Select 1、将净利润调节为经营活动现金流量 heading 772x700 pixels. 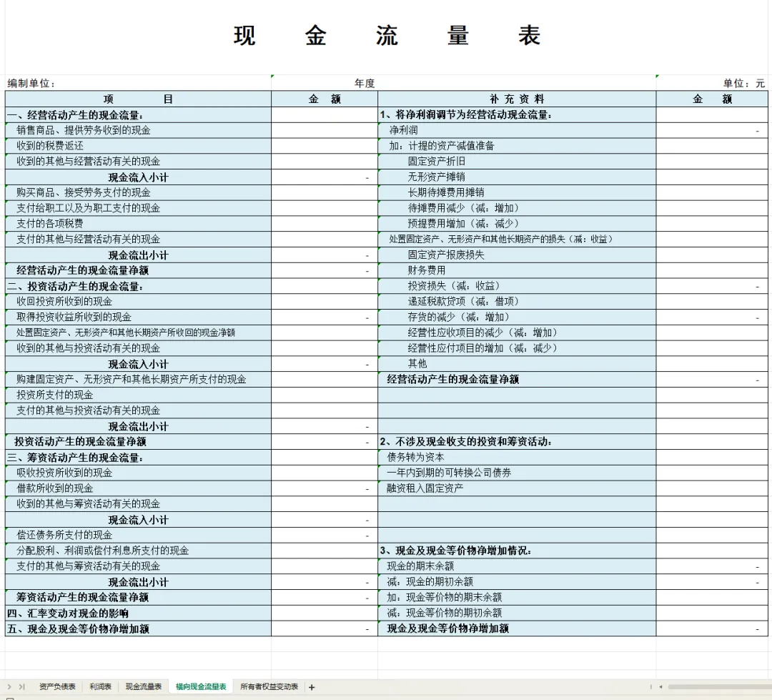tap(517, 115)
